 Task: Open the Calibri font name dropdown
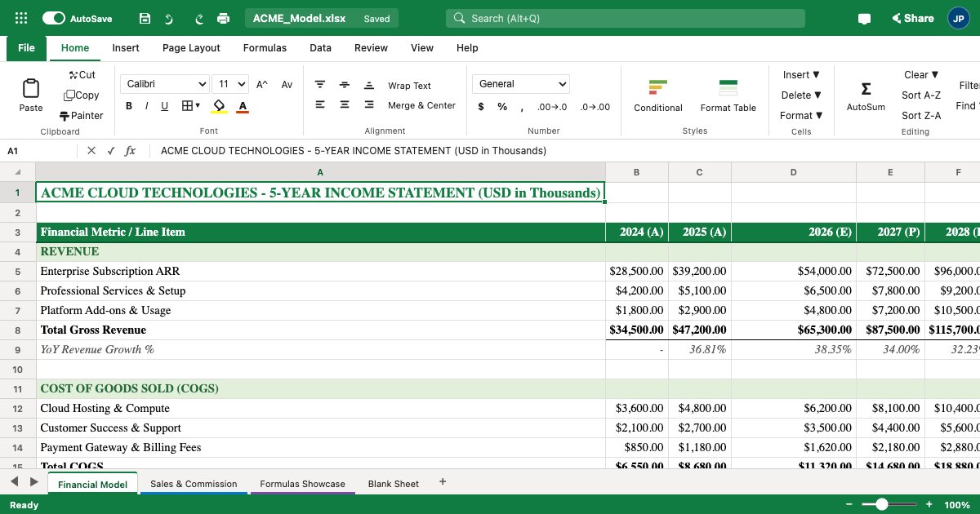[166, 84]
